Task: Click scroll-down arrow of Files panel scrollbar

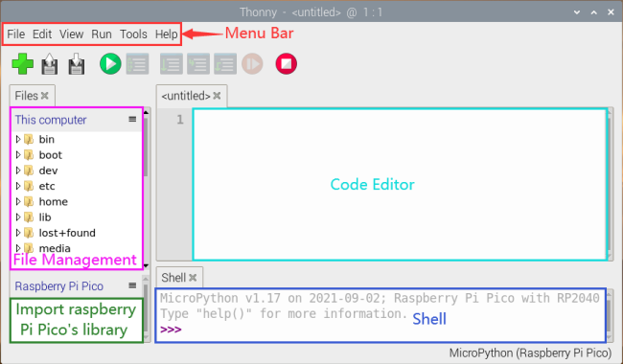Action: tap(147, 265)
